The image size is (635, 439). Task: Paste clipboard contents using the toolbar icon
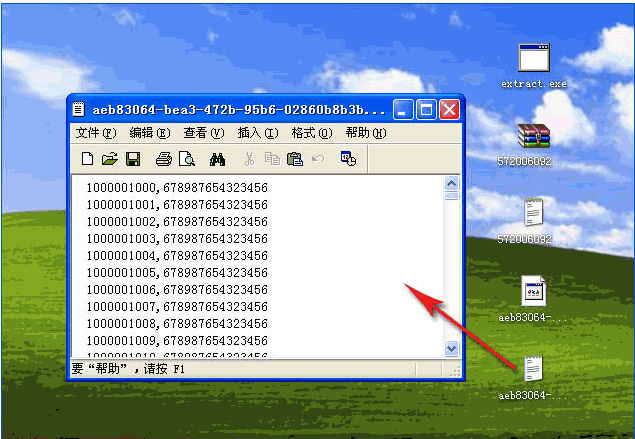(295, 159)
